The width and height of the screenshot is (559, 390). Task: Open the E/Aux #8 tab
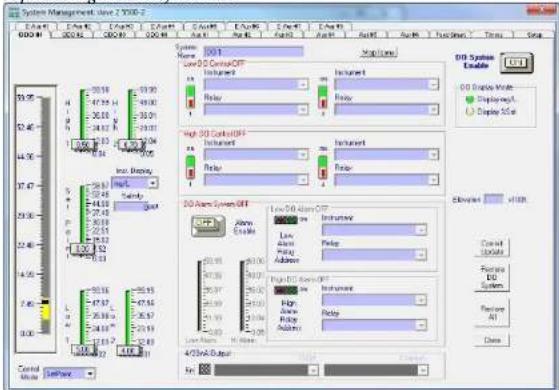pyautogui.click(x=331, y=27)
